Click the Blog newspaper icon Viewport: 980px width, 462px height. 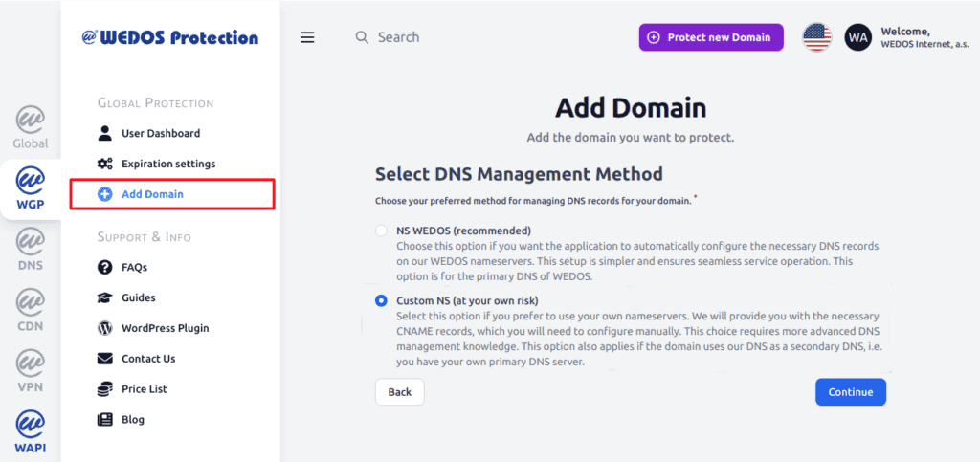point(105,420)
